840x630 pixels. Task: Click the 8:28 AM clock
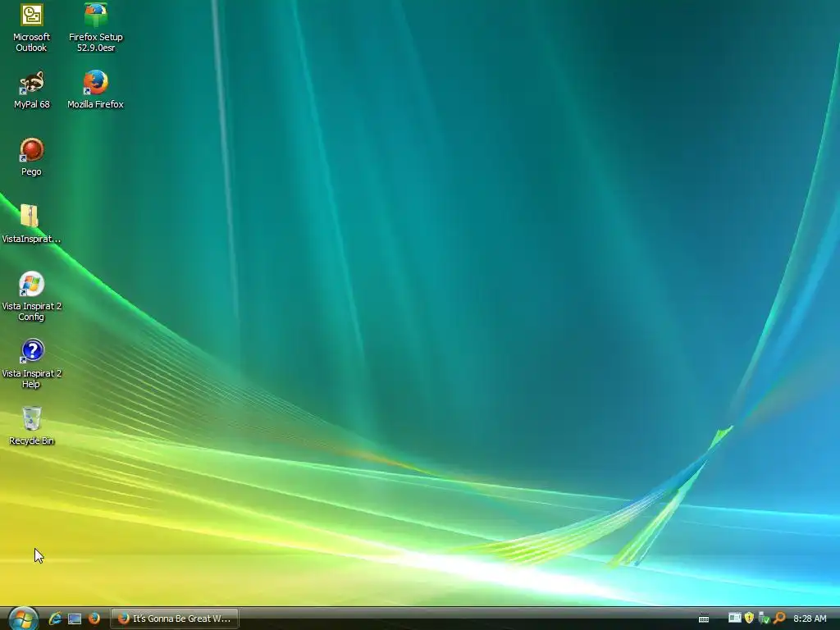point(810,619)
